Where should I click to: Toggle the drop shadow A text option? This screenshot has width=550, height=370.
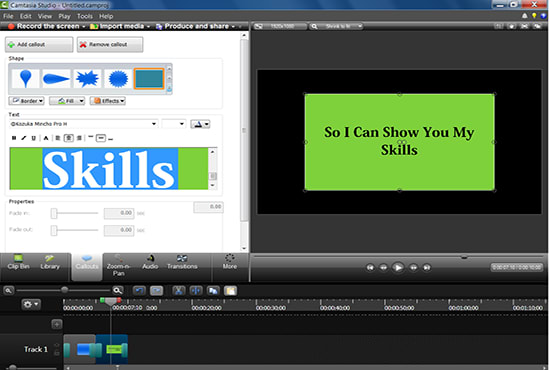click(46, 138)
